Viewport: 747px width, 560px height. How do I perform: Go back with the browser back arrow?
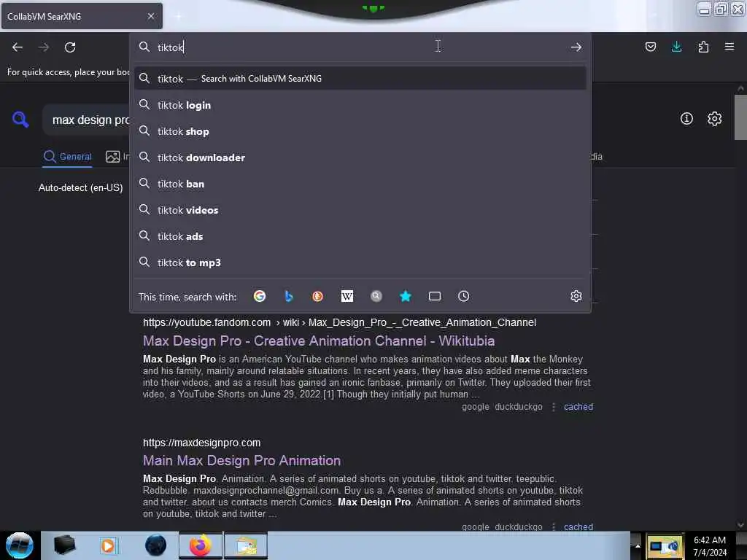coord(18,47)
